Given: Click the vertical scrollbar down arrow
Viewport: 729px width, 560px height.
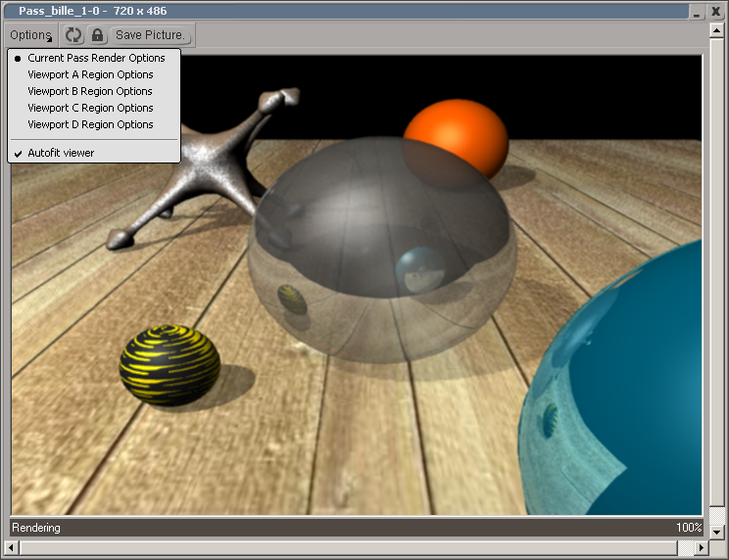Looking at the screenshot, I should coord(716,533).
